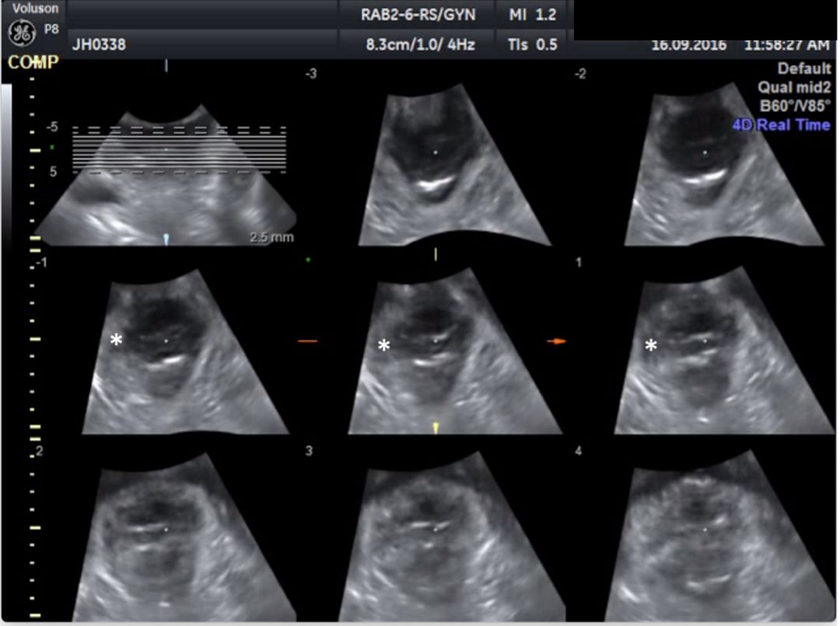Viewport: 840px width, 626px height.
Task: Click the patient ID JH0338
Action: click(x=99, y=44)
